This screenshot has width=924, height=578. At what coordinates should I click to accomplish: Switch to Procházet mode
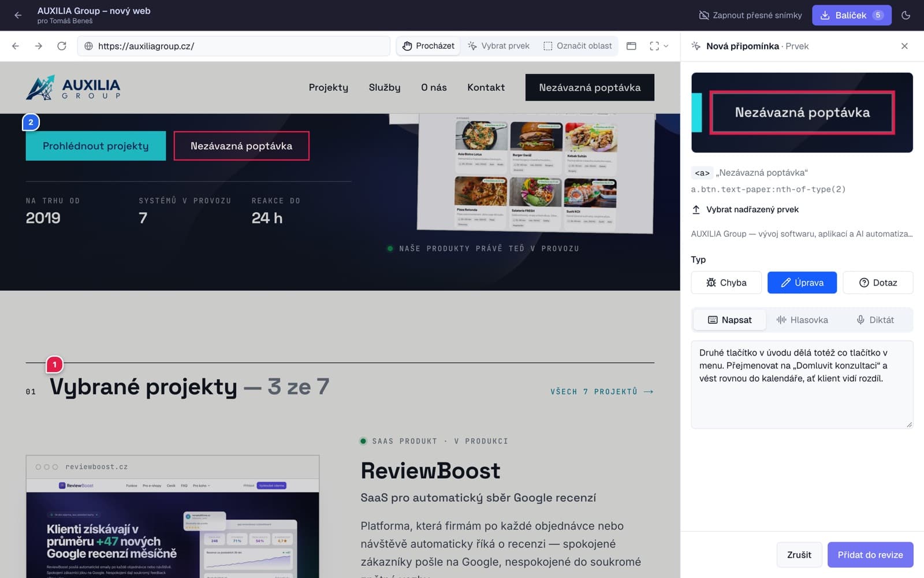click(429, 46)
